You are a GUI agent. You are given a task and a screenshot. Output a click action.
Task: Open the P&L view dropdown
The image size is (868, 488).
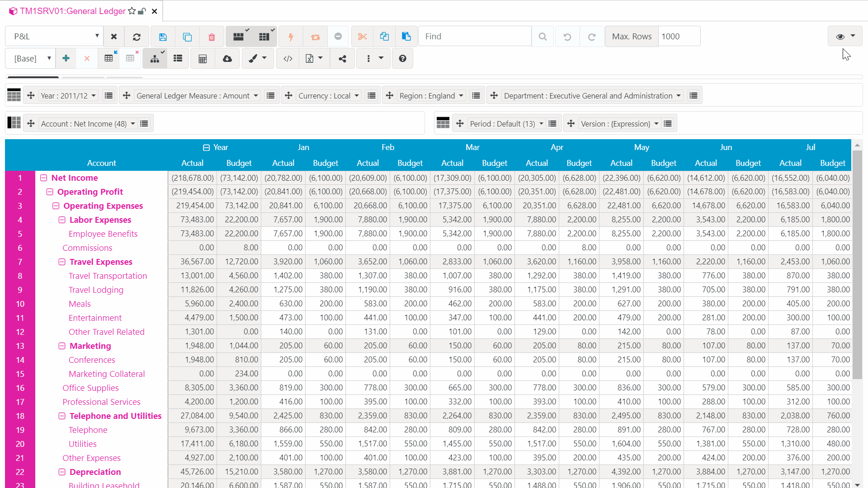tap(54, 37)
